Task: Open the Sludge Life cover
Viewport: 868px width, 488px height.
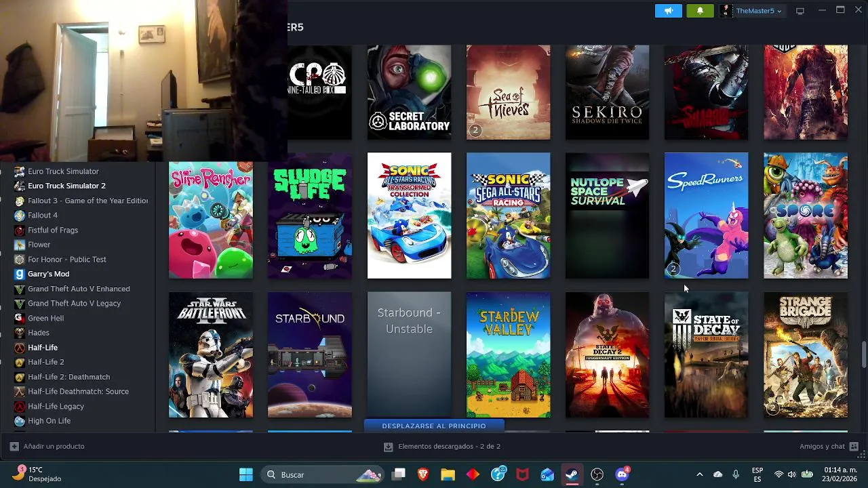Action: (x=310, y=216)
